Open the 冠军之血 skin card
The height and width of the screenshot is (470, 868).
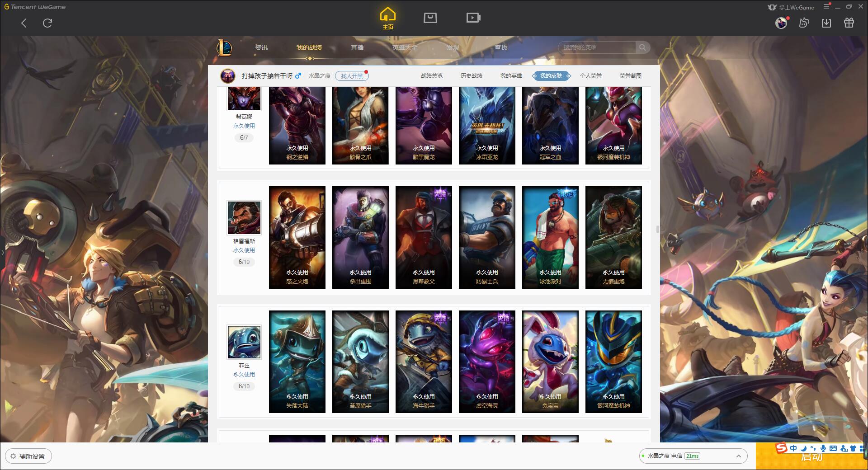[550, 126]
